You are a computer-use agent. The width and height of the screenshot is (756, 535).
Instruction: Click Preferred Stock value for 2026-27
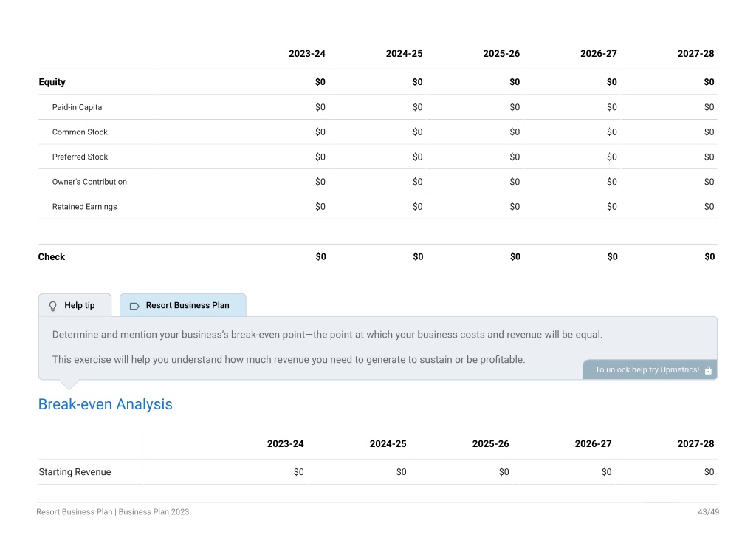click(612, 157)
